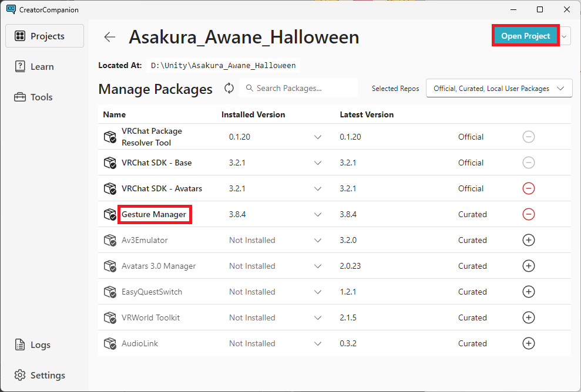Click the Open Project button
Screen dimensions: 581x392
click(x=525, y=36)
